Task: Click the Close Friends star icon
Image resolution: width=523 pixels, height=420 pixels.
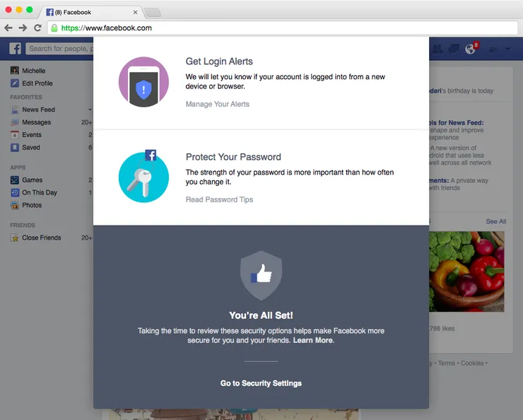Action: tap(14, 238)
